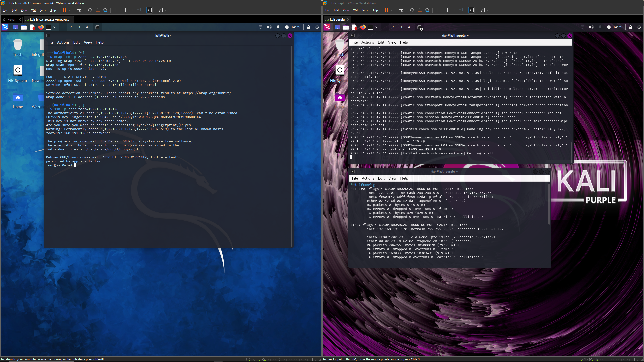Click volume icon on Kali Purple panel

[x=591, y=27]
